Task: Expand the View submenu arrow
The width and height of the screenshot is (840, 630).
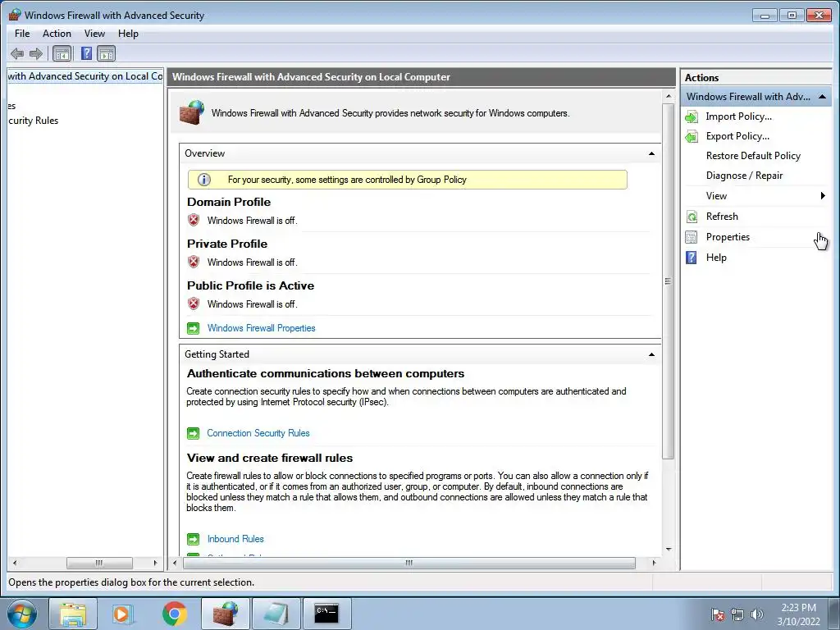Action: [x=823, y=195]
